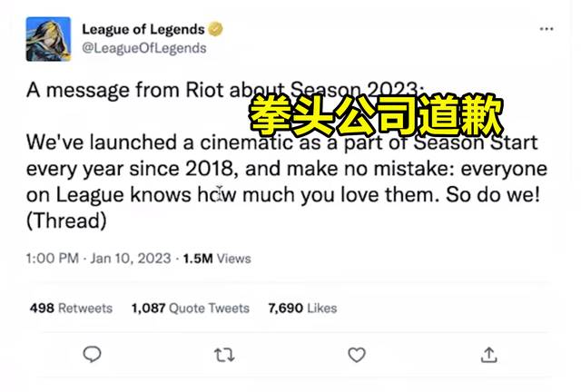Image resolution: width=581 pixels, height=392 pixels.
Task: Click the word 'cinematic' in tweet body
Action: pyautogui.click(x=246, y=142)
